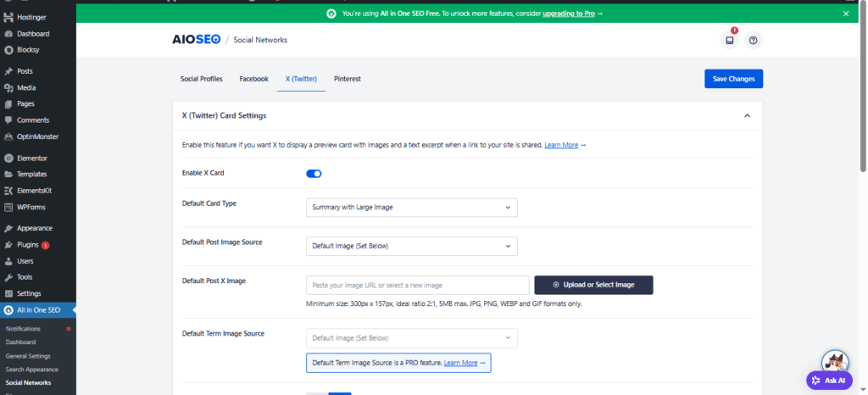
Task: Click the Save Changes button
Action: pos(733,79)
